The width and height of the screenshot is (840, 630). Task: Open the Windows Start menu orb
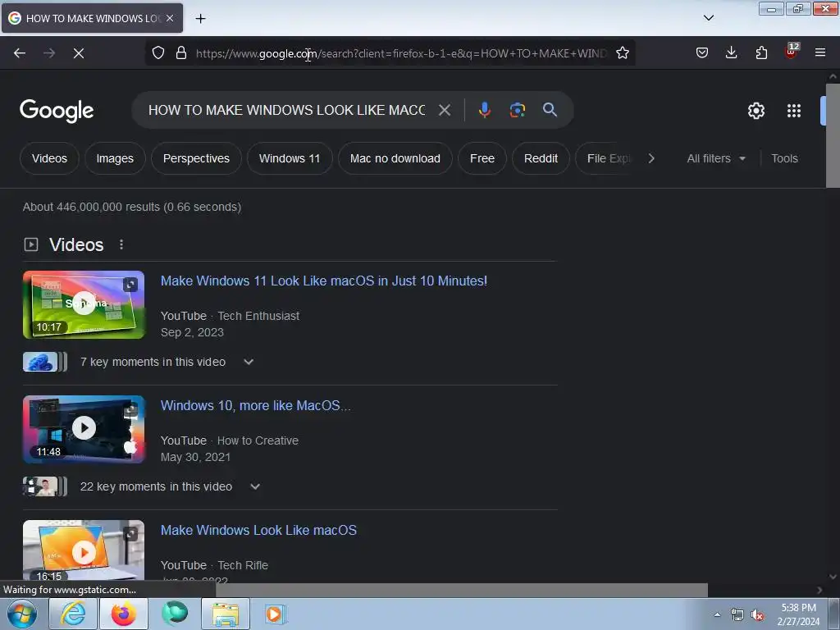(x=22, y=614)
